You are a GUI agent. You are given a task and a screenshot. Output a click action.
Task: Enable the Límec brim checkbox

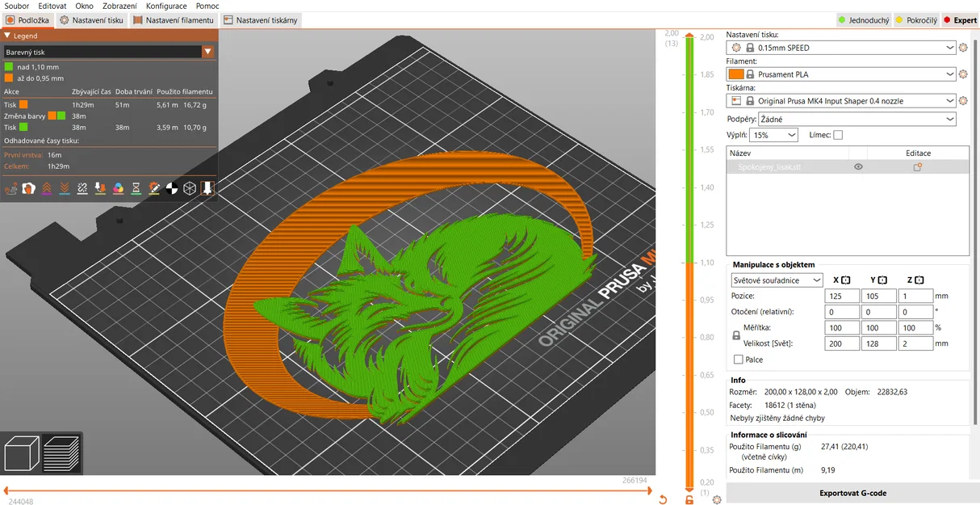pyautogui.click(x=837, y=135)
